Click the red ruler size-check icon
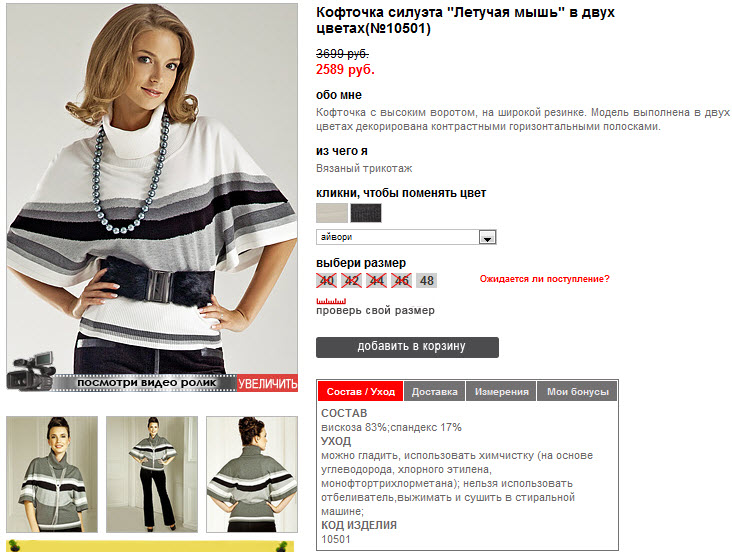 pos(331,301)
